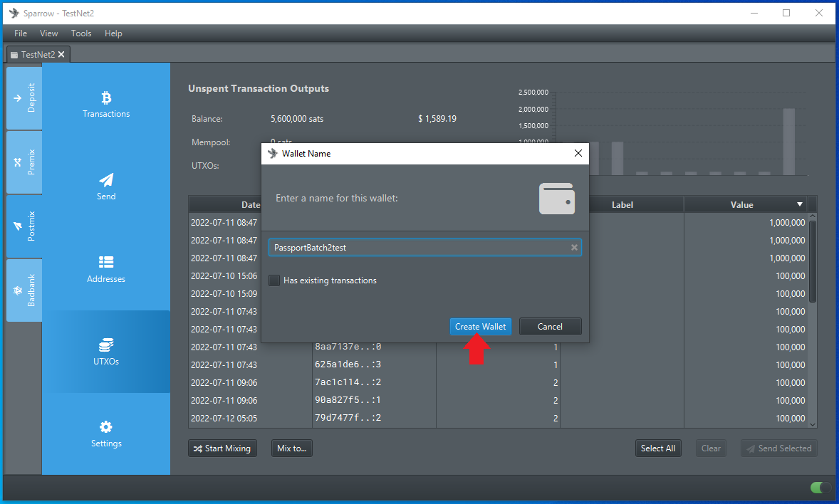The height and width of the screenshot is (504, 839).
Task: Click the Clear button
Action: [x=711, y=448]
